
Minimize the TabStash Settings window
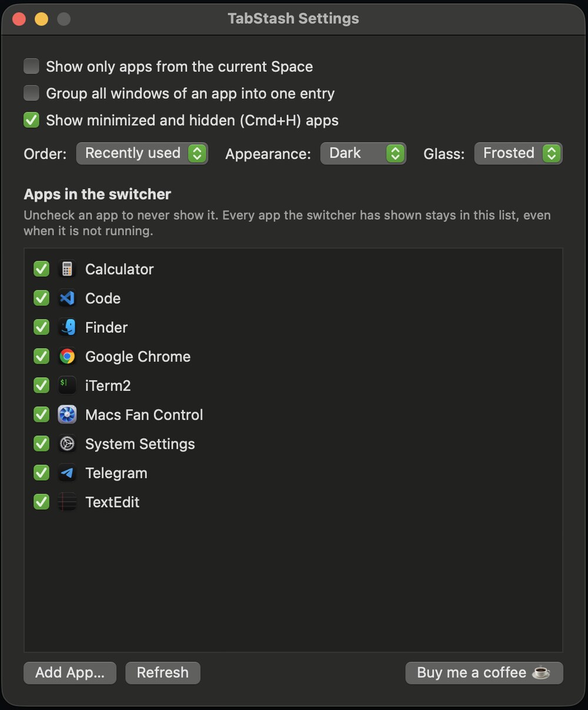[42, 19]
